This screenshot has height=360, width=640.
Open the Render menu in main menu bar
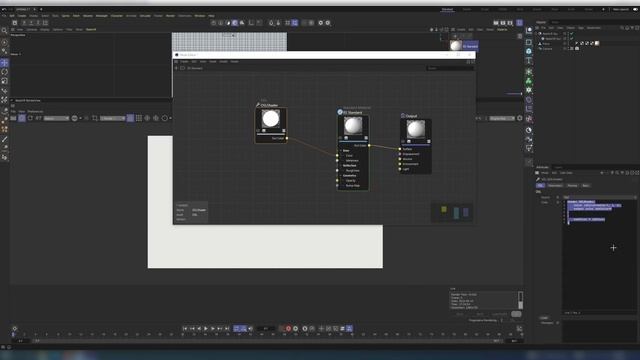(x=170, y=16)
